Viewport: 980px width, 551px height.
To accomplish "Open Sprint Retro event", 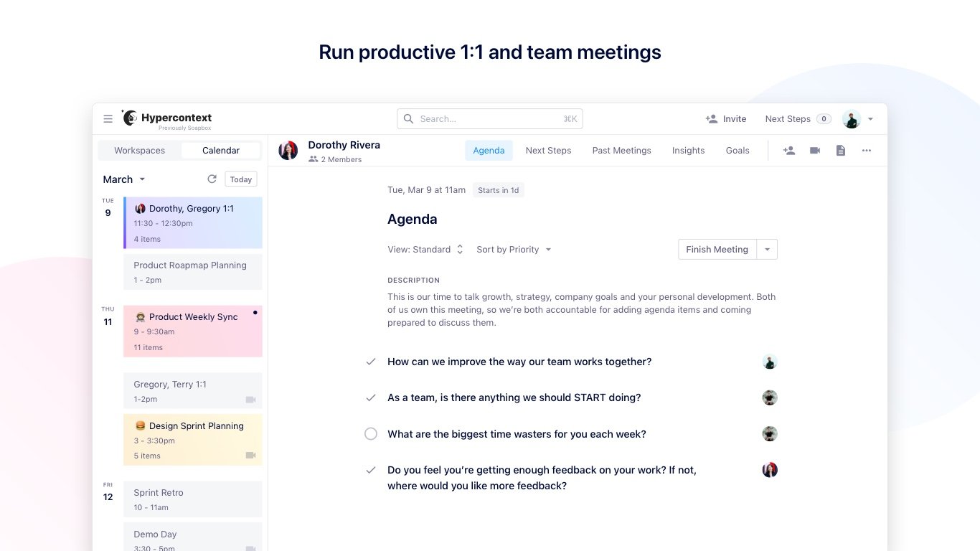I will click(x=193, y=499).
